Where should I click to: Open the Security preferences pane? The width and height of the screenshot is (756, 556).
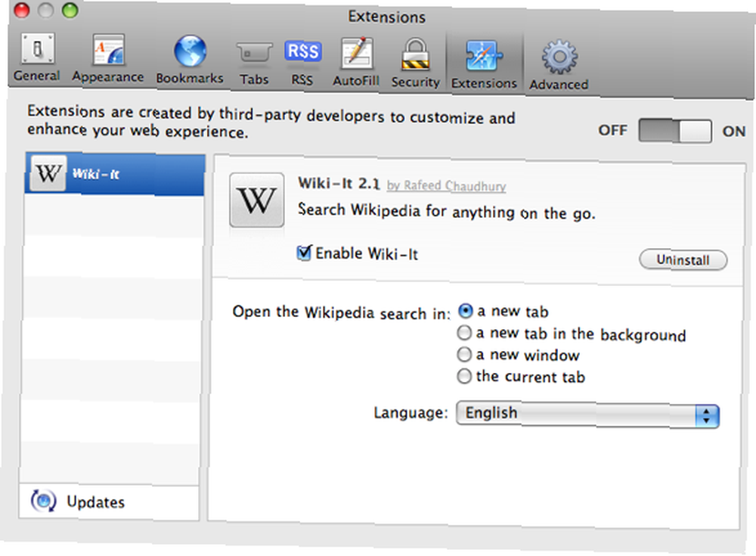pos(416,64)
